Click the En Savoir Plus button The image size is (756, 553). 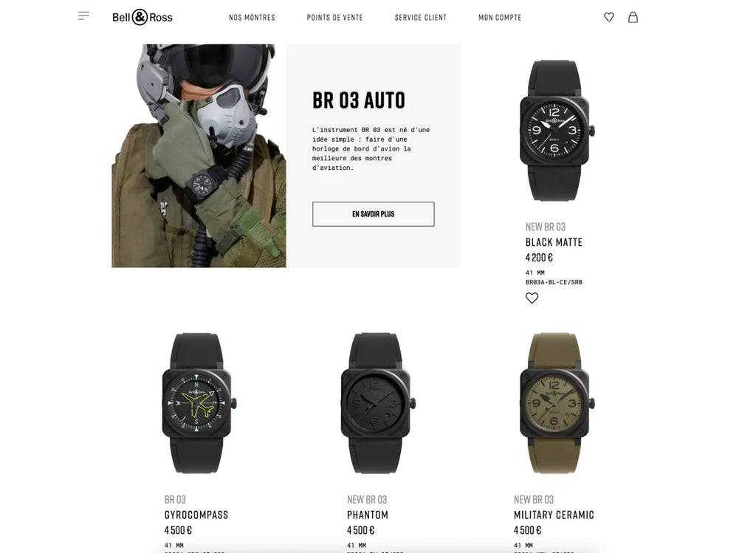click(x=373, y=214)
